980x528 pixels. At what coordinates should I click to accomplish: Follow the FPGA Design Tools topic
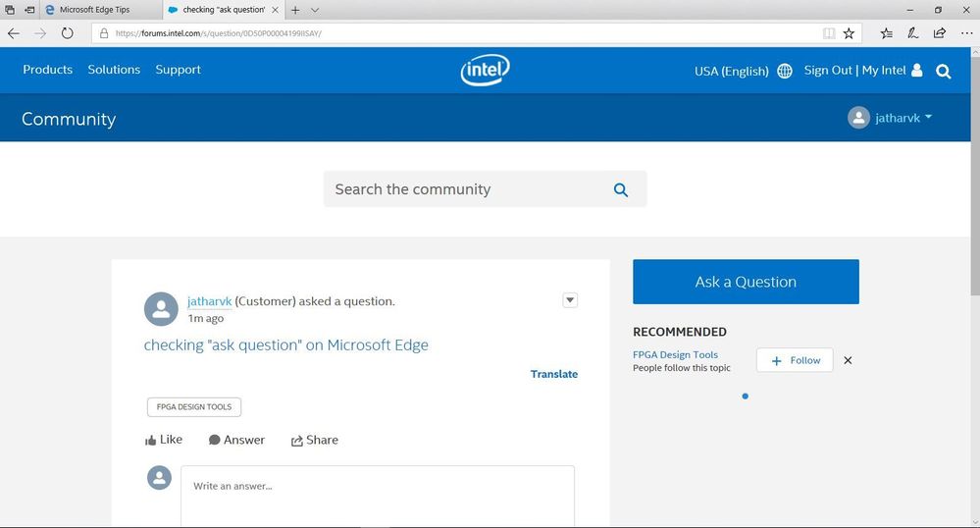[795, 360]
